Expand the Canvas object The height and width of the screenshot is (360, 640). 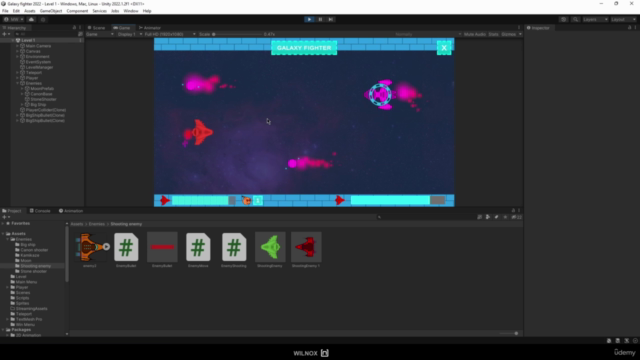point(17,51)
